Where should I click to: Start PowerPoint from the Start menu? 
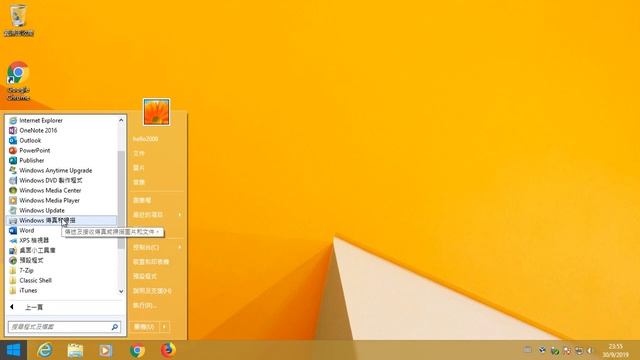[62, 151]
